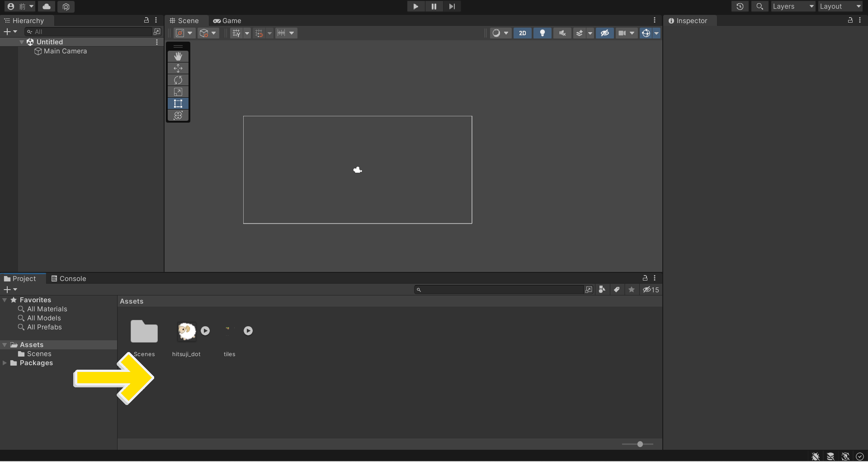This screenshot has height=462, width=868.
Task: Open the cloud services icon
Action: pos(47,6)
